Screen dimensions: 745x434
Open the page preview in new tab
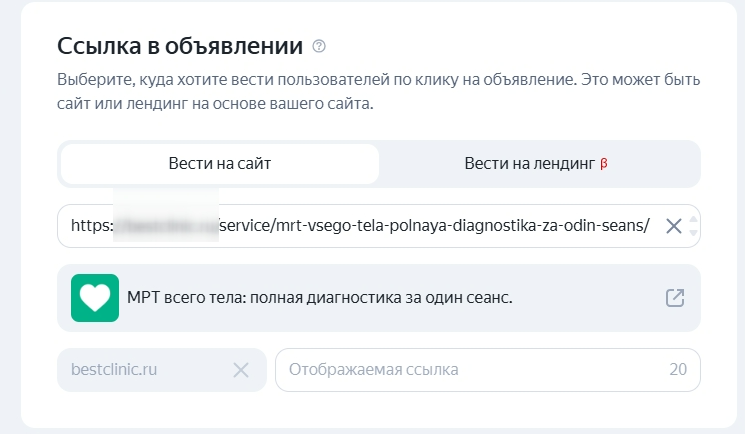[x=675, y=298]
